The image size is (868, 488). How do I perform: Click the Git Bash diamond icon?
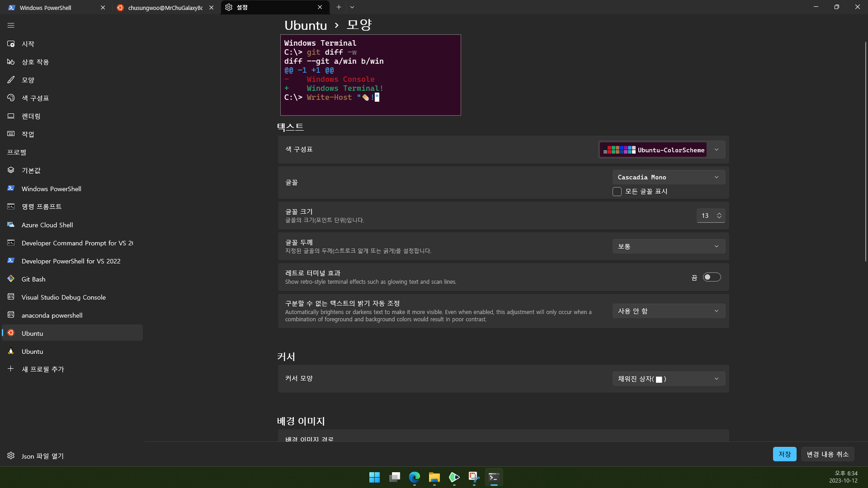(11, 279)
